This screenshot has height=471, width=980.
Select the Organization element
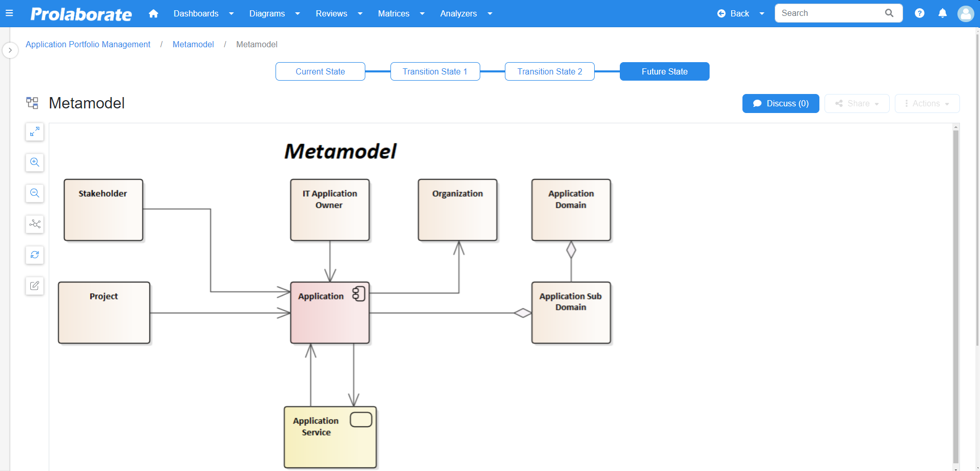click(x=458, y=210)
